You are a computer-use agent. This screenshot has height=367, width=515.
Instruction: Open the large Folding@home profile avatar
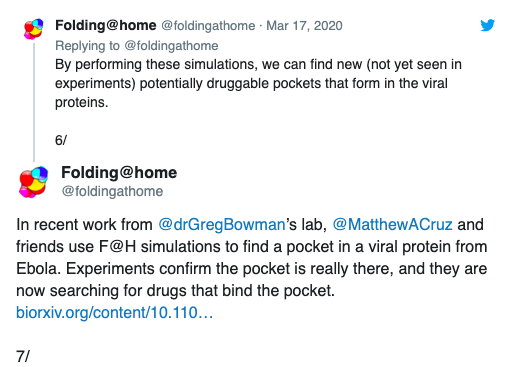(x=33, y=182)
